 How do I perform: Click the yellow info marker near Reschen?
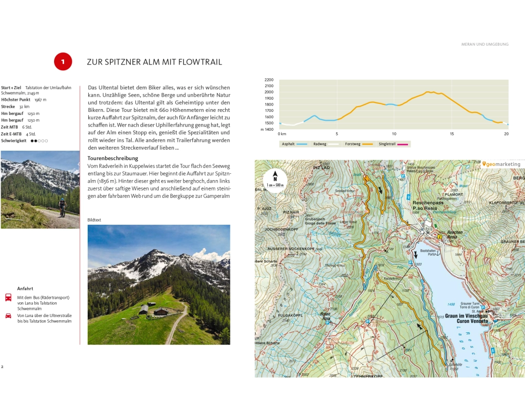(439, 236)
